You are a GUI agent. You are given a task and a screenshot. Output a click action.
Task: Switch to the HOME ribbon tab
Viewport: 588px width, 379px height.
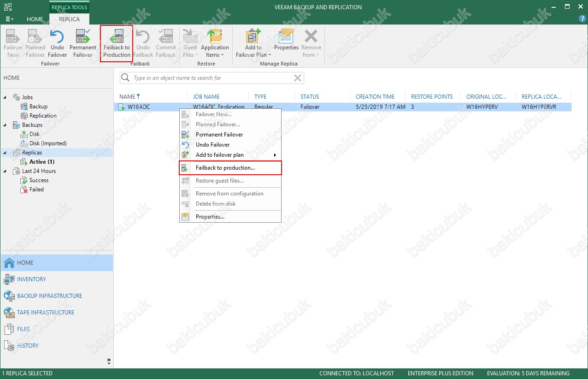pyautogui.click(x=35, y=19)
